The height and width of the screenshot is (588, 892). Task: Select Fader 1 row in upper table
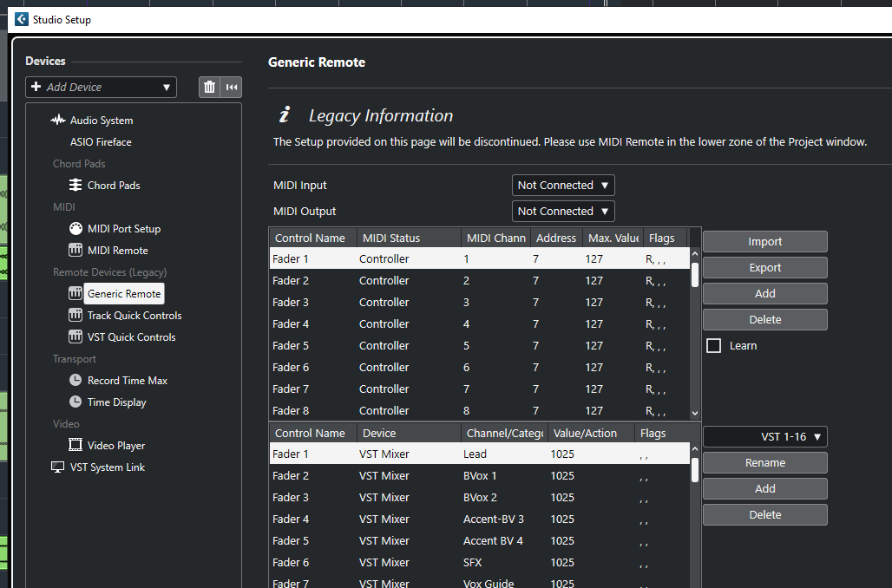point(479,258)
